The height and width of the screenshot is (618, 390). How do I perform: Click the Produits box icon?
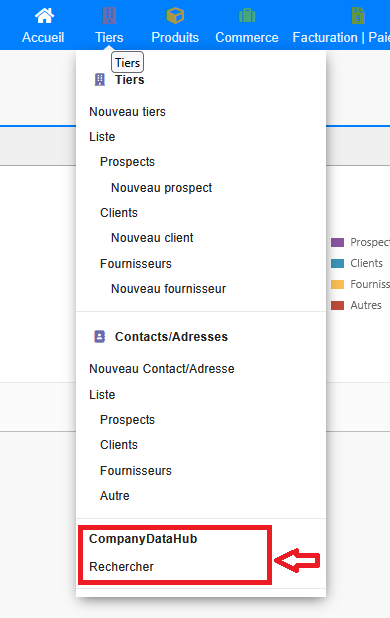[x=175, y=16]
